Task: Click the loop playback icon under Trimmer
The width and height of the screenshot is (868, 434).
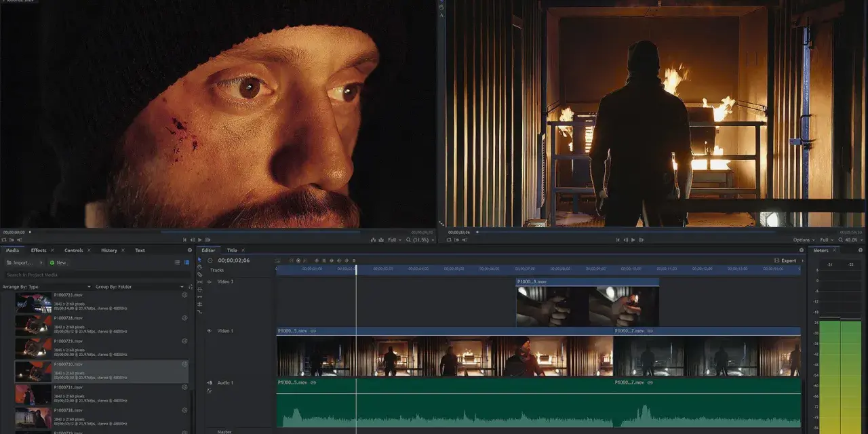Action: tap(4, 240)
